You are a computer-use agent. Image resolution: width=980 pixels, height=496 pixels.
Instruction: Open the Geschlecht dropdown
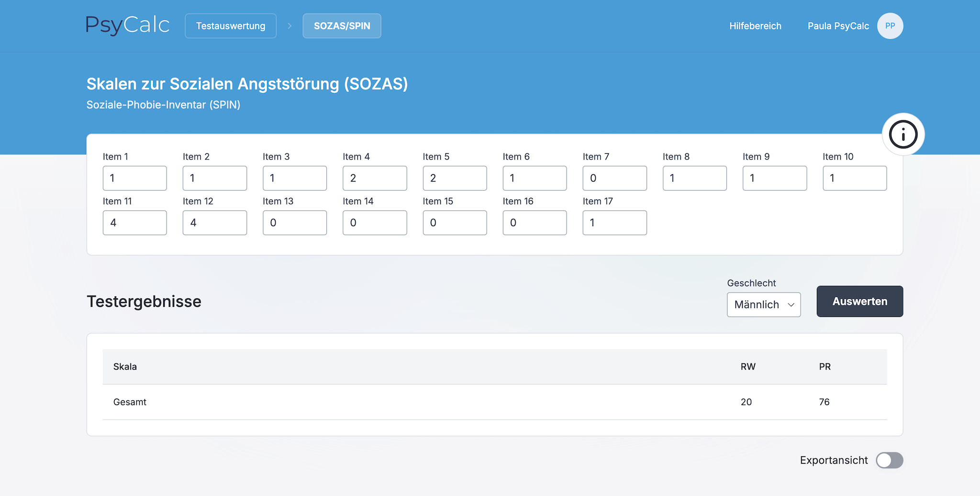tap(763, 304)
